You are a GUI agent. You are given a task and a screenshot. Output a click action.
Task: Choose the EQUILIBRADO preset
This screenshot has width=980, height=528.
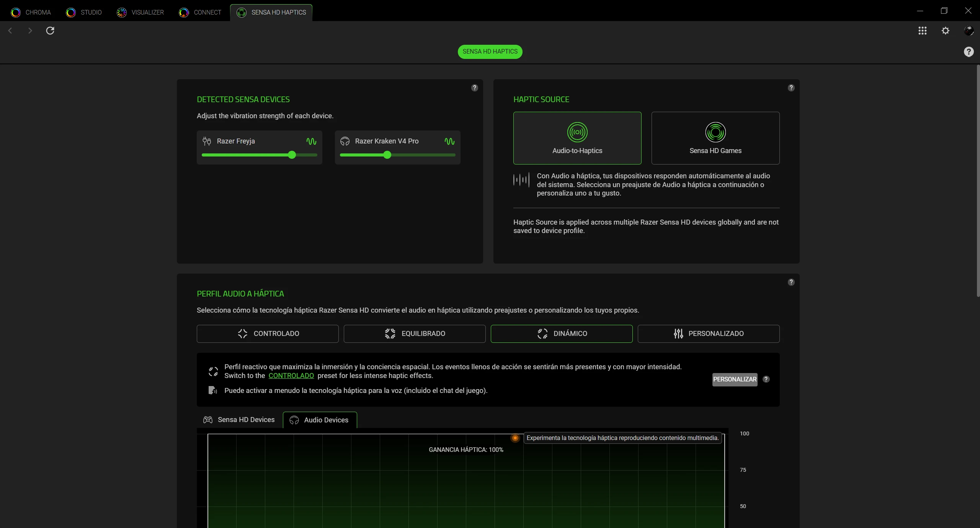[x=415, y=334]
